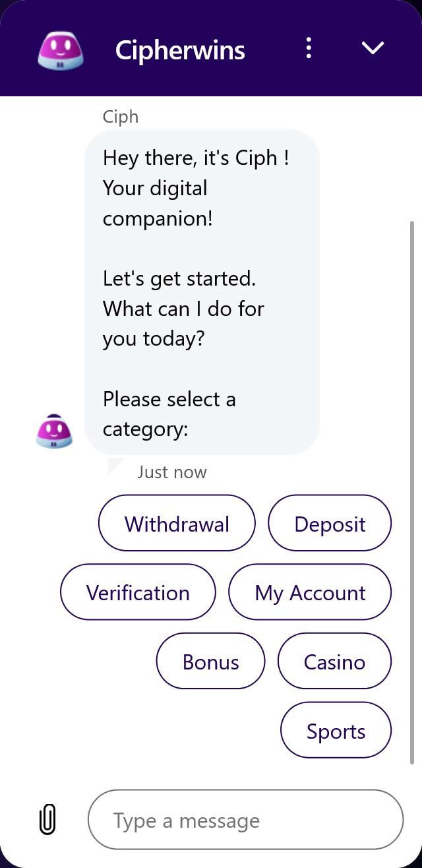422x868 pixels.
Task: Click the Cipherwins title in the header
Action: pos(180,49)
